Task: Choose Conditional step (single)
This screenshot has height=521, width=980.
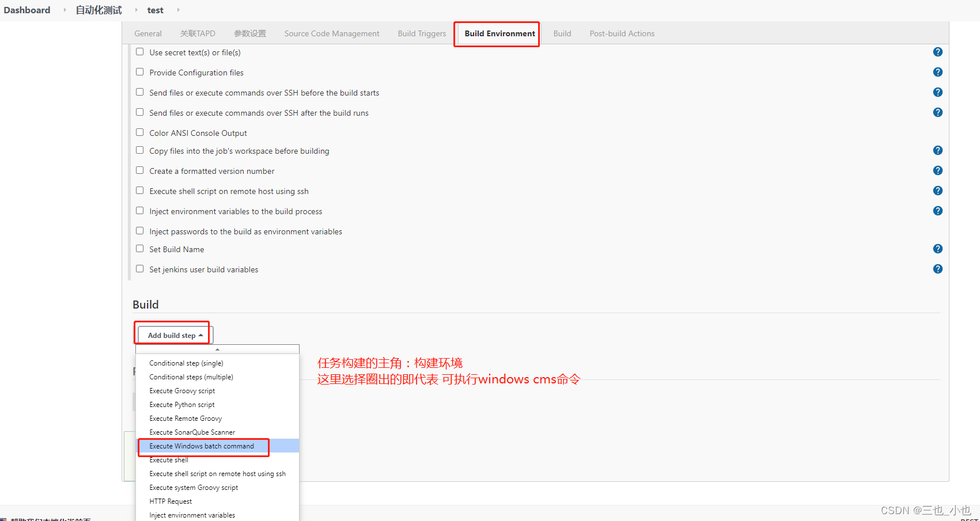Action: (x=217, y=363)
